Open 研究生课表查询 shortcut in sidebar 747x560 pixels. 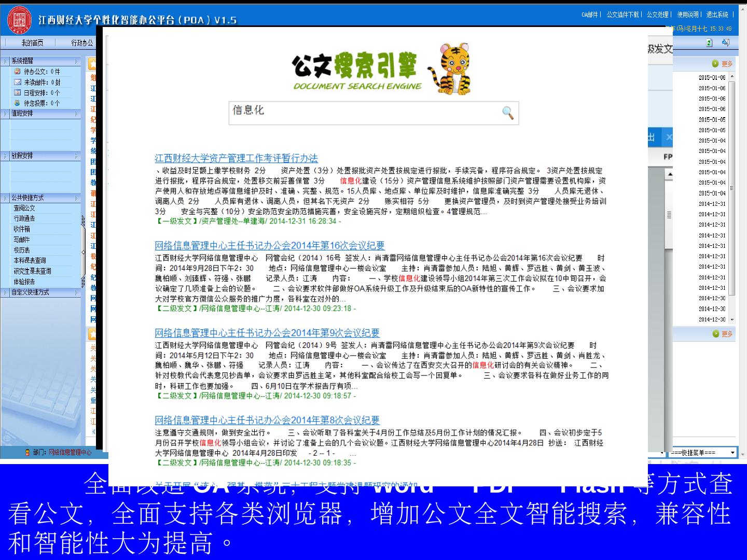32,271
